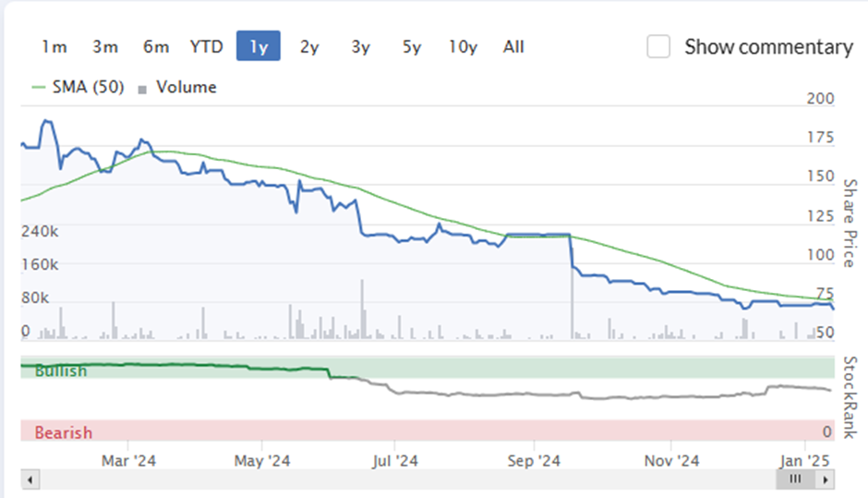
Task: Show the 10y price history
Action: (x=463, y=46)
